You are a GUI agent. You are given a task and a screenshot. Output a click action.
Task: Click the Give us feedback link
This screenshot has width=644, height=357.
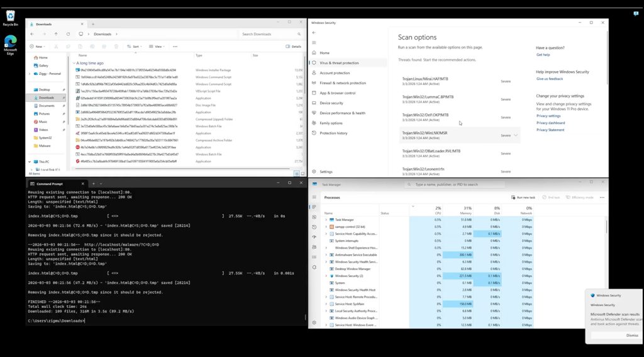[550, 79]
